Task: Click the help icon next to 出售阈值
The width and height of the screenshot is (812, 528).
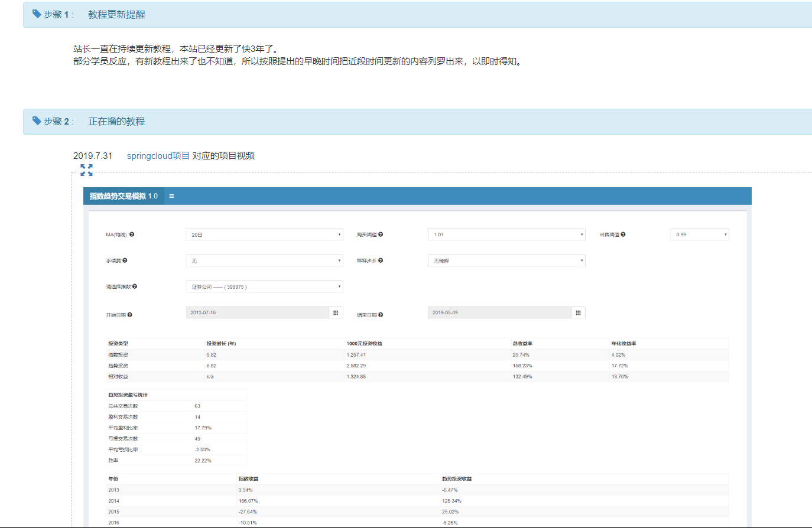Action: [623, 234]
